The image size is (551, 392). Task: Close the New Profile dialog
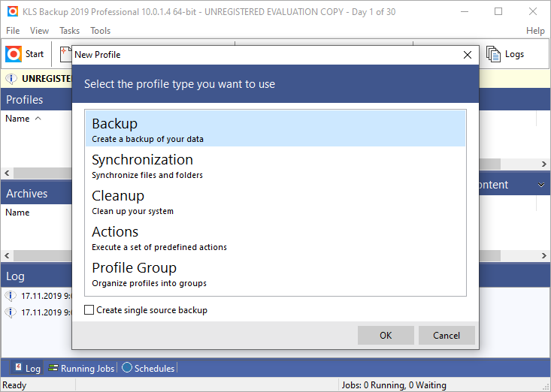(x=468, y=55)
